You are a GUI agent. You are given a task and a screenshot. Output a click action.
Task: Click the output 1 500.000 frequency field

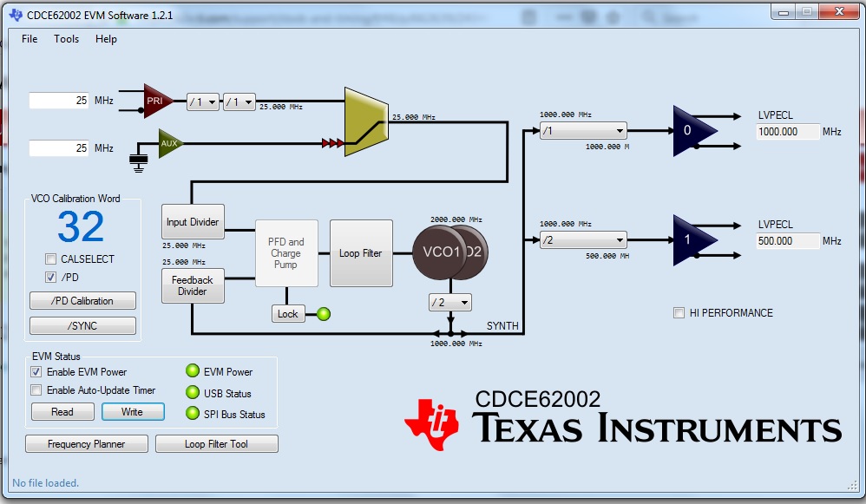pos(788,240)
